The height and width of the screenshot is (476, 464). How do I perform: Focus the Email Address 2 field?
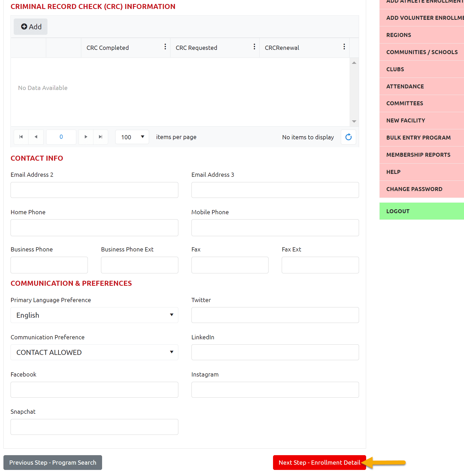click(x=94, y=190)
